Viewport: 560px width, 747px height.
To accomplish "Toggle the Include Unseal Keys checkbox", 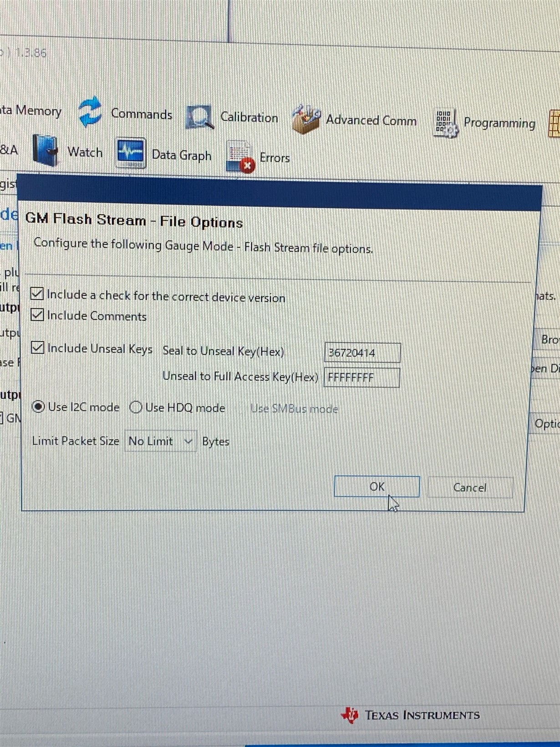I will tap(37, 348).
